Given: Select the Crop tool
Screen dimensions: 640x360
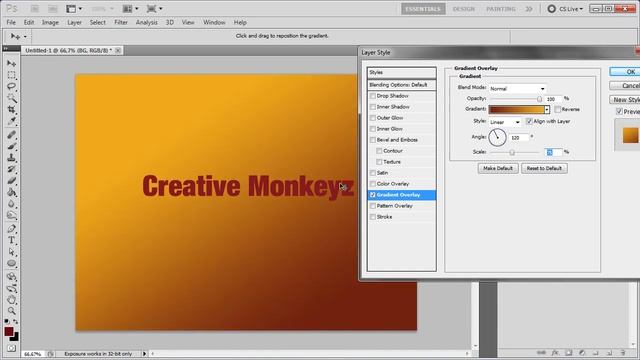Looking at the screenshot, I should pyautogui.click(x=11, y=110).
